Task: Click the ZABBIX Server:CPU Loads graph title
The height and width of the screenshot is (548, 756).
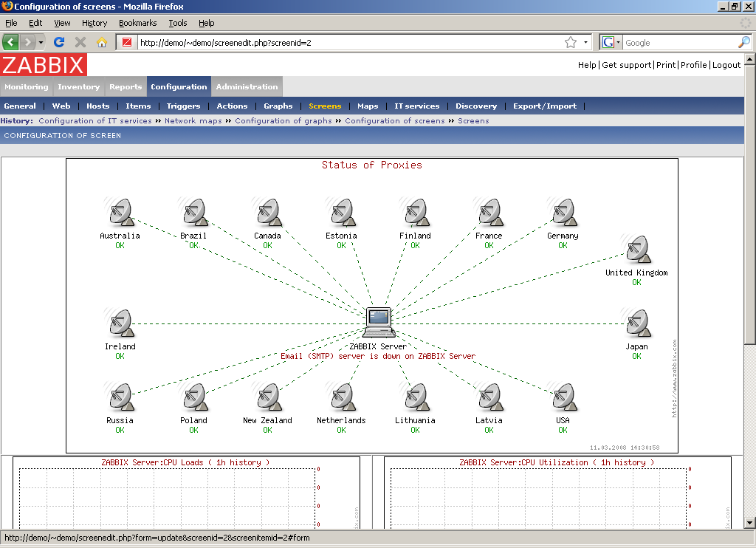Action: pyautogui.click(x=185, y=462)
